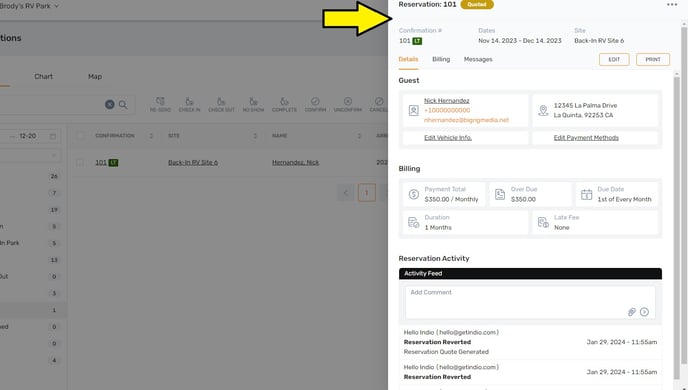Click the green LT badge in table row
Image resolution: width=688 pixels, height=390 pixels.
(113, 163)
